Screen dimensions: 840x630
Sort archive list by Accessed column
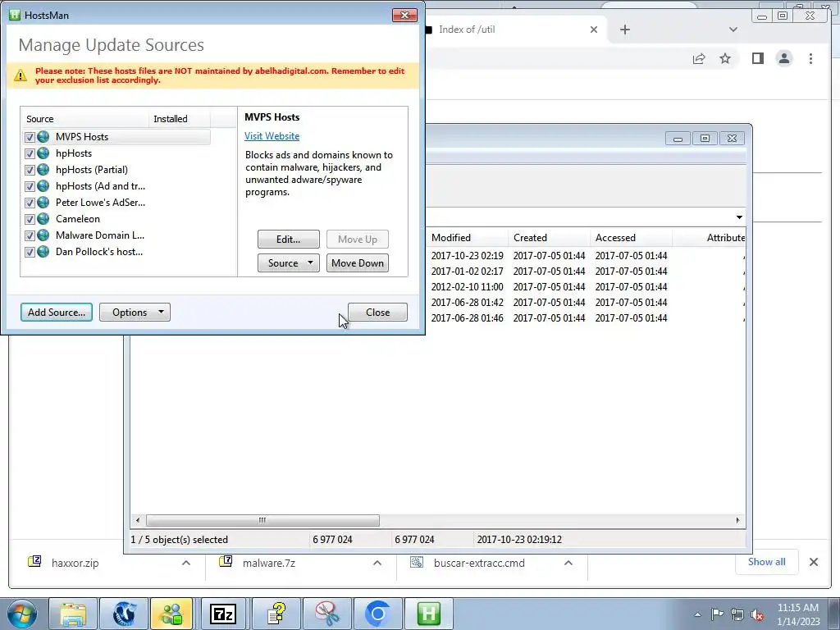pos(631,238)
